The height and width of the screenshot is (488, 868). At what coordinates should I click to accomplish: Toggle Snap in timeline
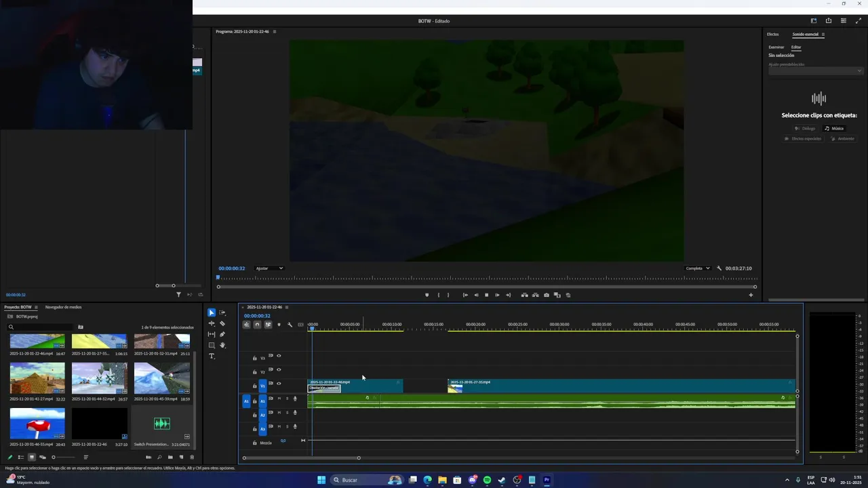click(257, 325)
